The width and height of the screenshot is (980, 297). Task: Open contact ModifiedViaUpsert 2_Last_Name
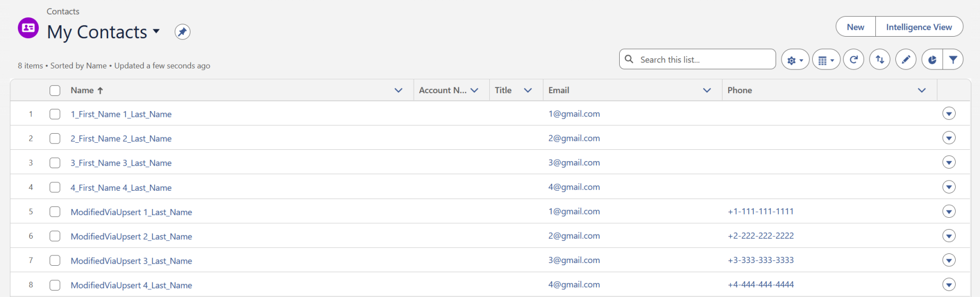(x=131, y=237)
